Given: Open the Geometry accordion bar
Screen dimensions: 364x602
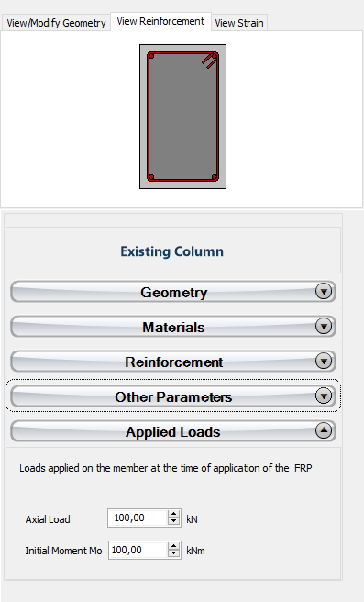Looking at the screenshot, I should (x=173, y=292).
